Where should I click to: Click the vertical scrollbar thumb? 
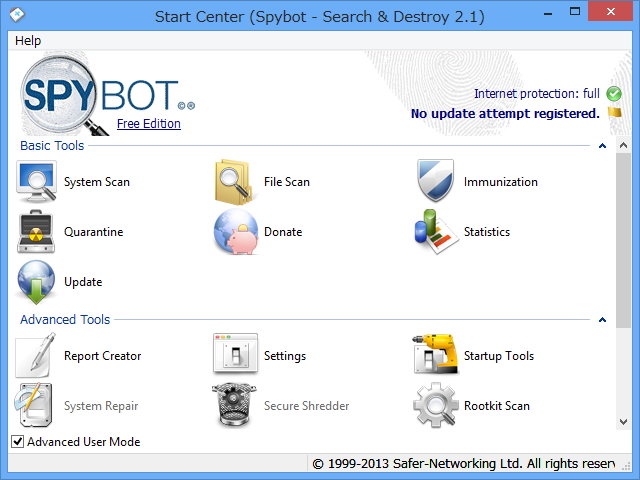[623, 240]
